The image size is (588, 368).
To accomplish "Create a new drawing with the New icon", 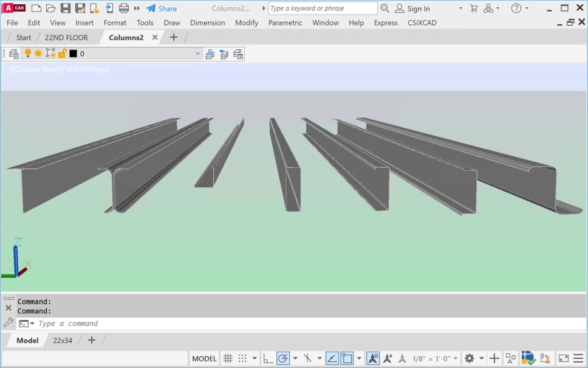I will pyautogui.click(x=36, y=9).
